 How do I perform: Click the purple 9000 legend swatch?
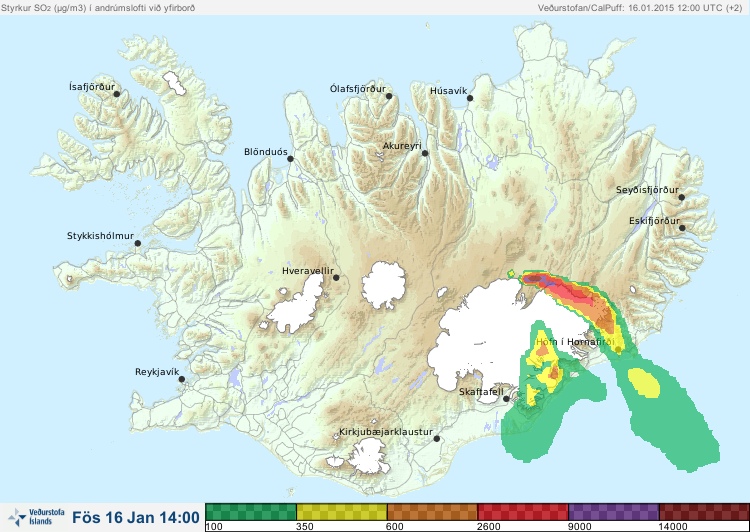(x=614, y=512)
